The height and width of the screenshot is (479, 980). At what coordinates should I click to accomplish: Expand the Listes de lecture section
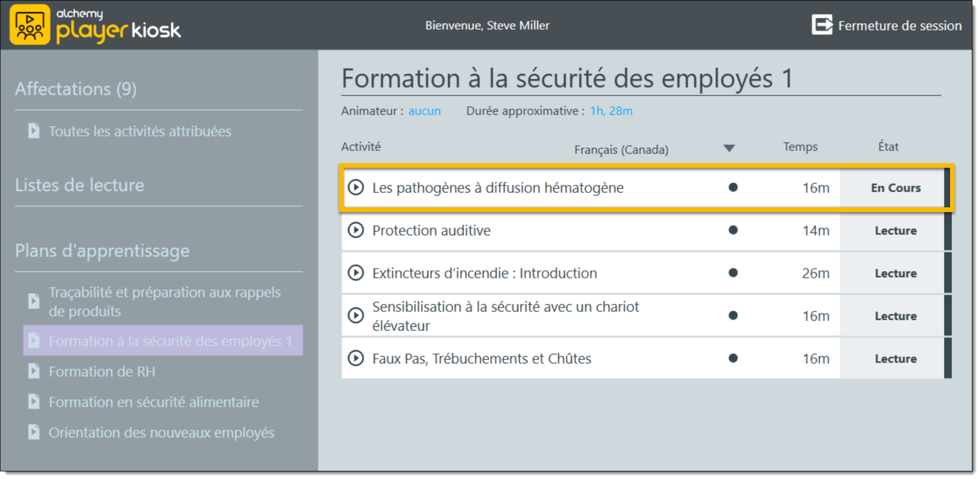pos(80,185)
